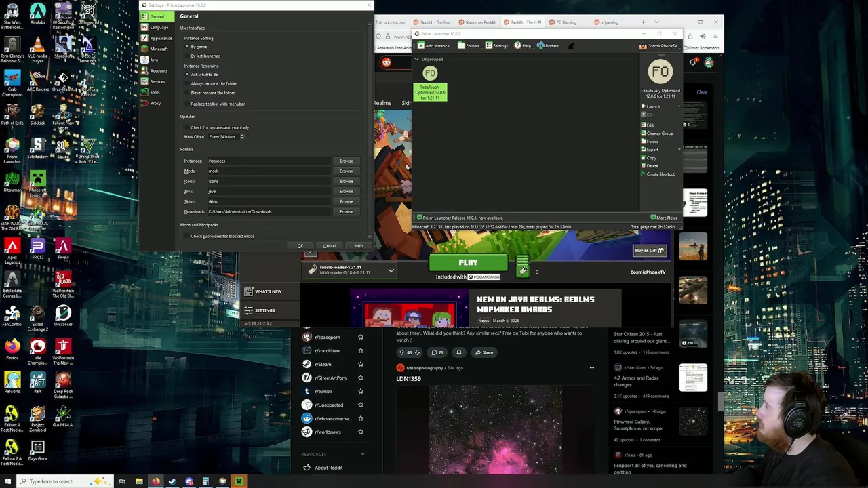868x488 pixels.
Task: Click the green PLAY button
Action: click(468, 262)
